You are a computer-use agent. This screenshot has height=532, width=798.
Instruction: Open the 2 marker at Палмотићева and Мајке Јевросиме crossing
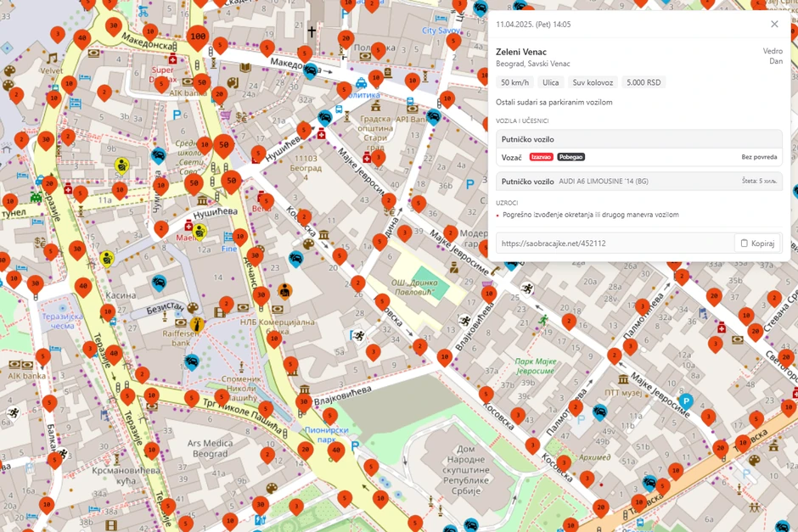615,356
